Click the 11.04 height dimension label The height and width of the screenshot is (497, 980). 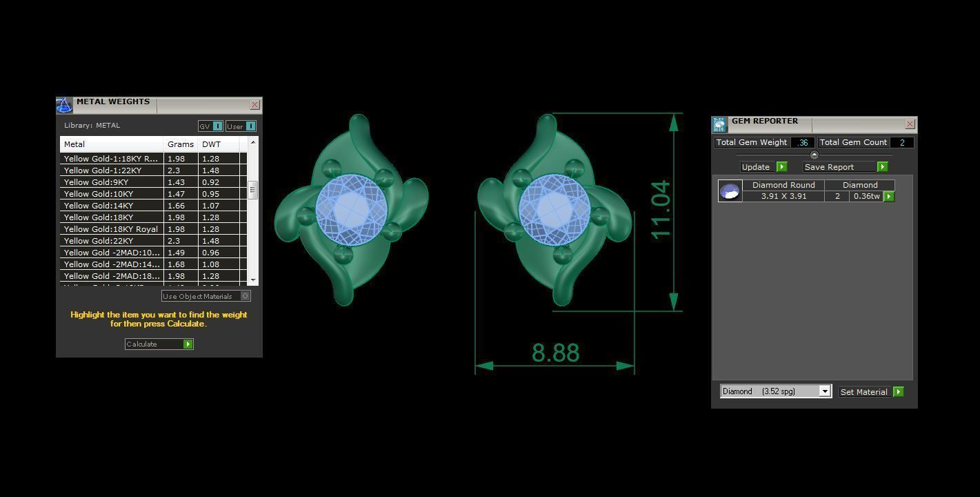click(660, 210)
